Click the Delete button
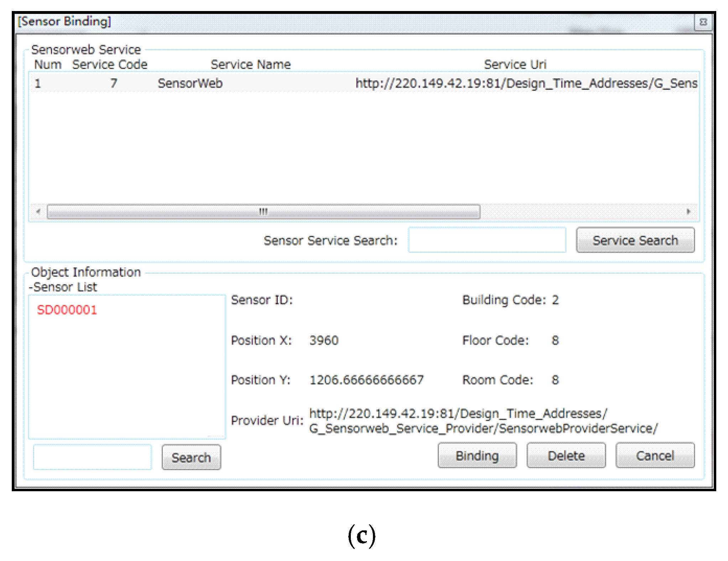 click(566, 456)
